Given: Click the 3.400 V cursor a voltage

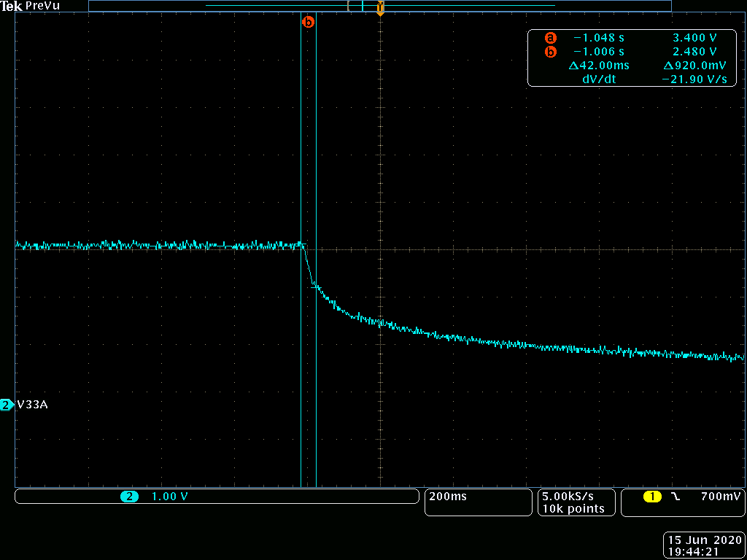Looking at the screenshot, I should click(695, 37).
